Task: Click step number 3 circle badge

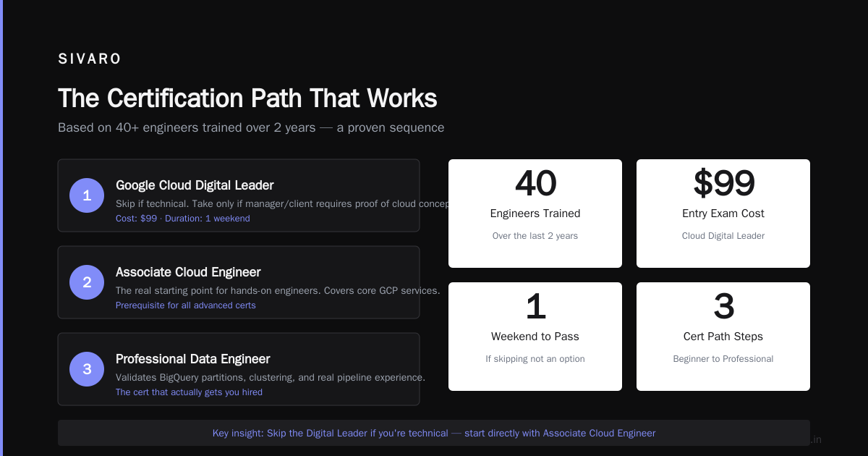Action: (87, 369)
